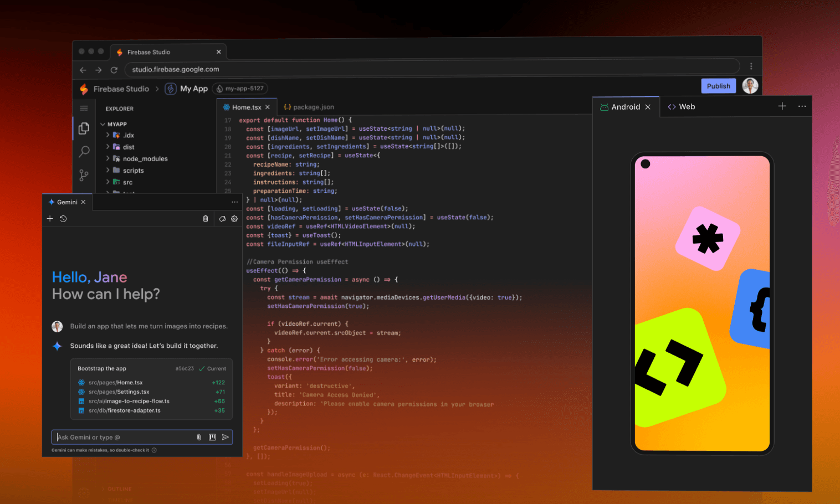
Task: Click the Firebase Studio breadcrumb link
Action: tap(121, 89)
